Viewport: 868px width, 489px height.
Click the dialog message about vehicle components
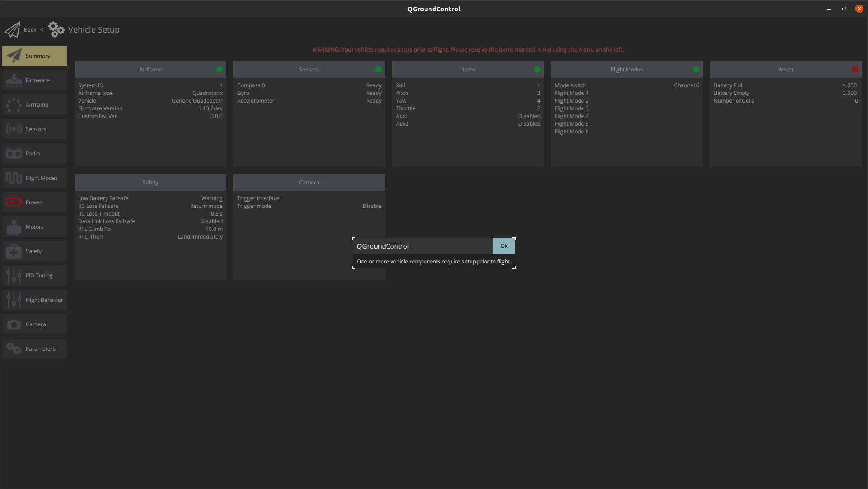[434, 262]
